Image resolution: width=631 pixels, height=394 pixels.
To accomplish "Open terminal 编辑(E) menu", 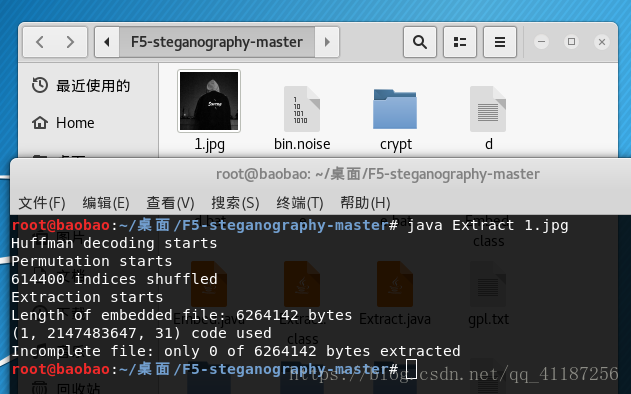I will [106, 203].
